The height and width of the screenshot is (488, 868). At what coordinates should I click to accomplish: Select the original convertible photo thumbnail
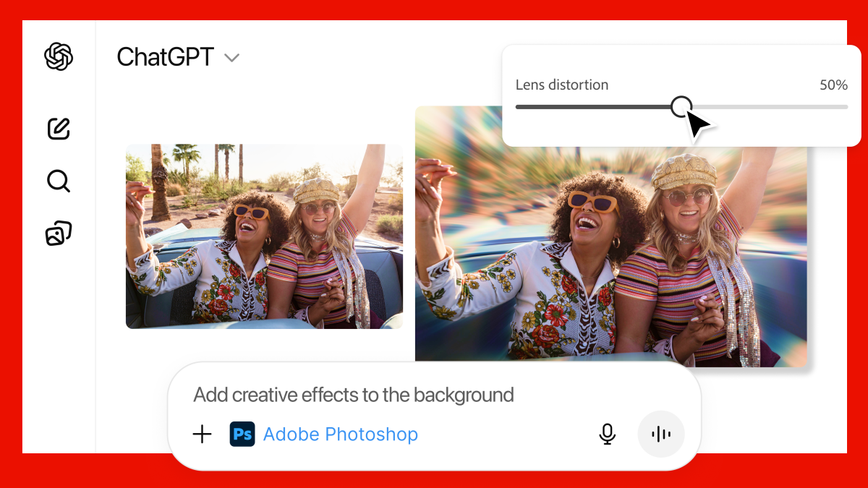coord(264,236)
